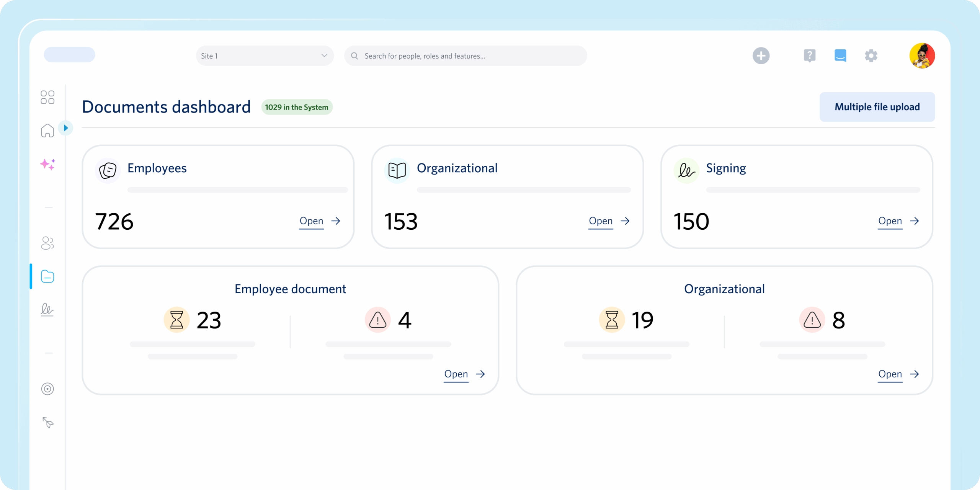Viewport: 980px width, 490px height.
Task: Open the People sidebar icon
Action: (x=47, y=243)
